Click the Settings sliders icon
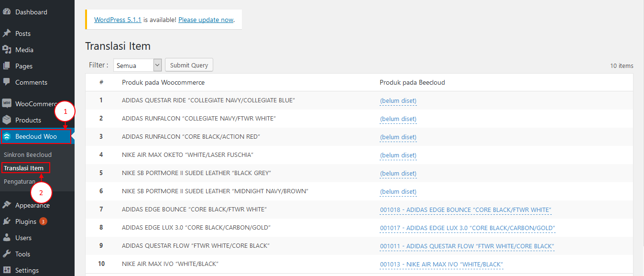This screenshot has height=276, width=644. 7,270
